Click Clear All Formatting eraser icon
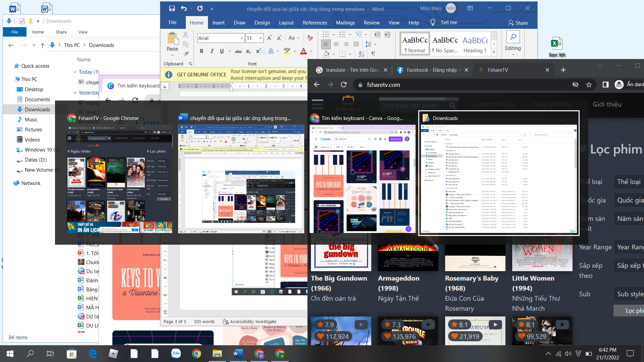The image size is (644, 362). coord(310,38)
